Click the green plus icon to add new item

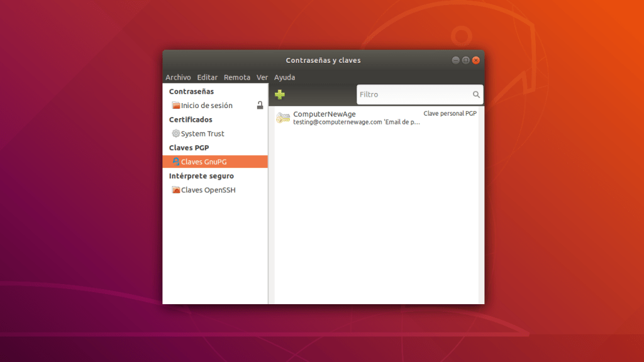[279, 94]
